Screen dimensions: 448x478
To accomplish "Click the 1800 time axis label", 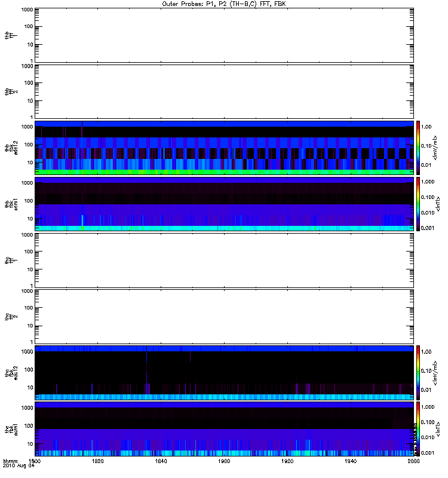I will click(35, 461).
